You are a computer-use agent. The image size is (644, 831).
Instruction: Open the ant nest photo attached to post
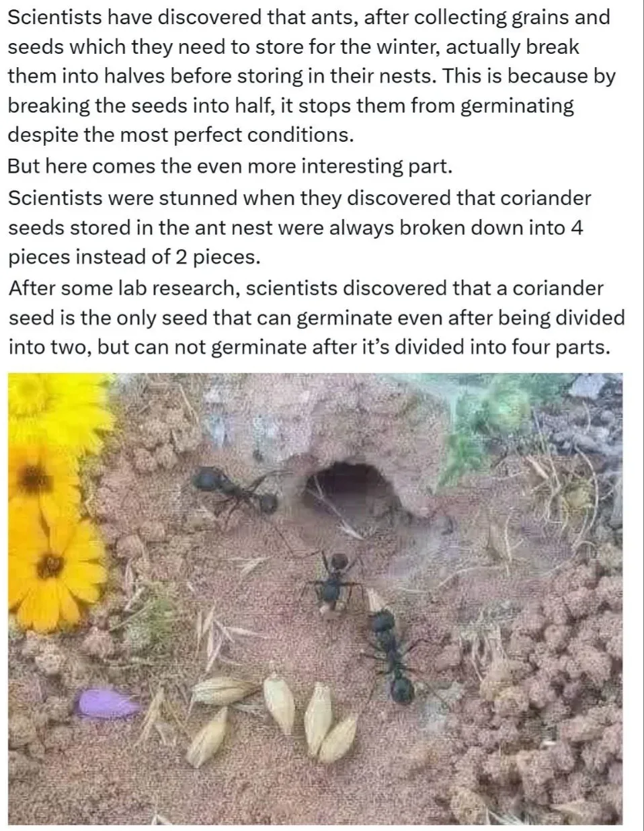tap(315, 598)
